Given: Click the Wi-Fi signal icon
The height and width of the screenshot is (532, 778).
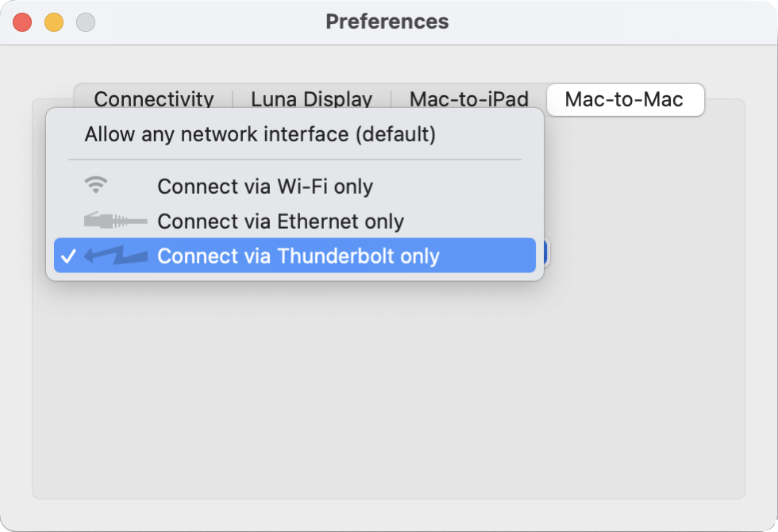Looking at the screenshot, I should 96,186.
